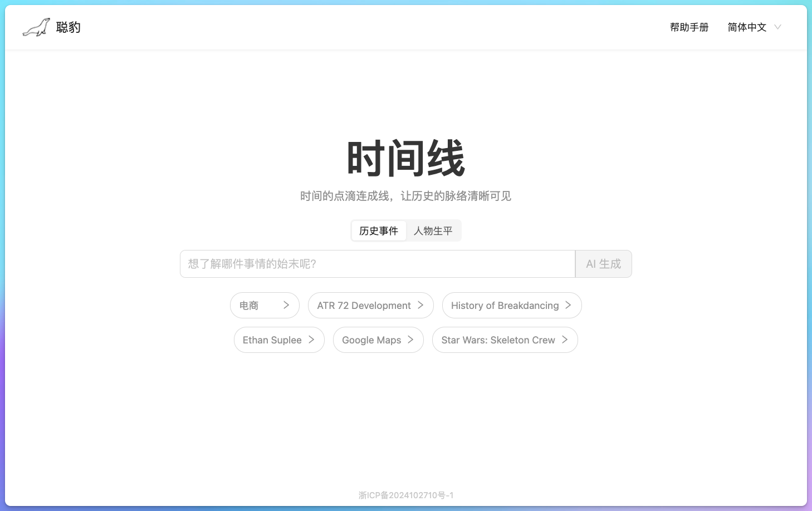Click the chevron on Ethan Suplee chip
The width and height of the screenshot is (812, 511).
312,340
